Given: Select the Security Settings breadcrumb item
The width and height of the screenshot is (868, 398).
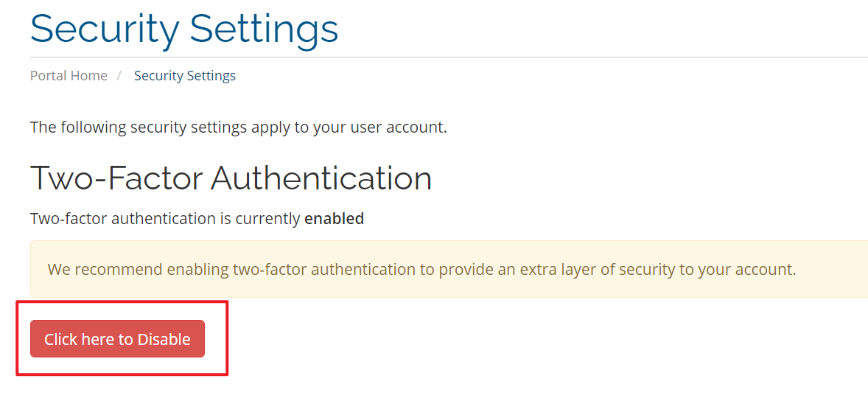Looking at the screenshot, I should click(185, 76).
